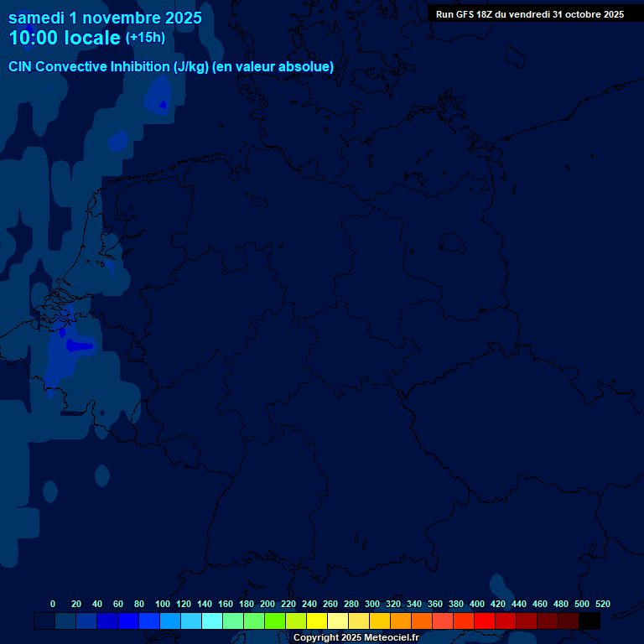The width and height of the screenshot is (644, 644).
Task: Pick the cyan swatch near 140
Action: 212,621
